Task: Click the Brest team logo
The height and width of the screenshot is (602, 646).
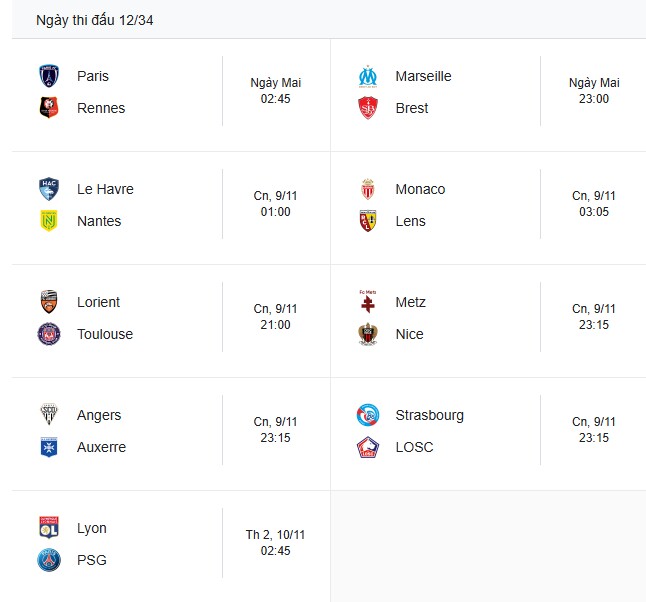Action: (x=368, y=108)
